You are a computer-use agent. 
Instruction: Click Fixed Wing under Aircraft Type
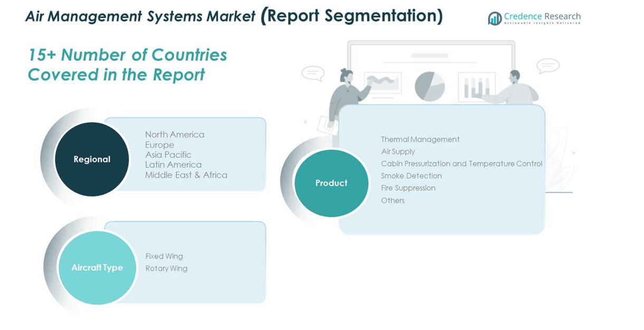(x=164, y=256)
